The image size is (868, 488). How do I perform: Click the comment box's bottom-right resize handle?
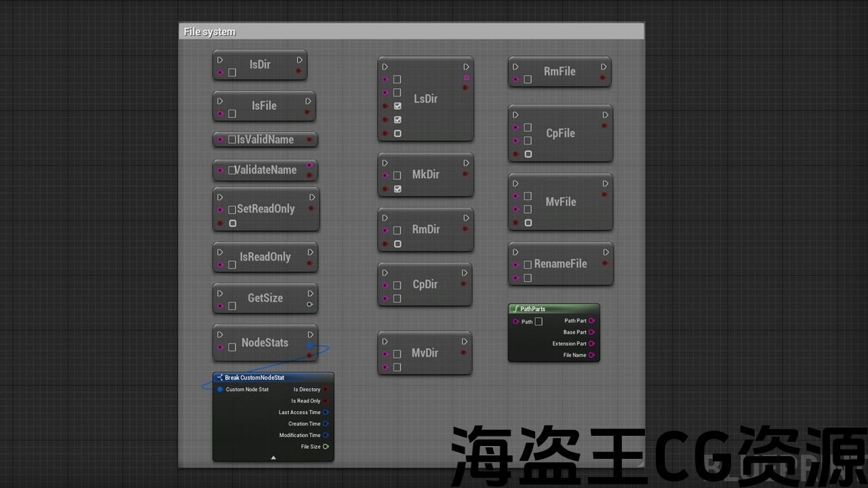point(640,464)
